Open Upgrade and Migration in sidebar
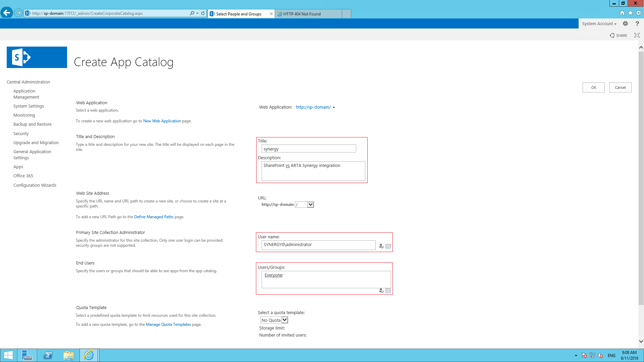 (x=36, y=142)
